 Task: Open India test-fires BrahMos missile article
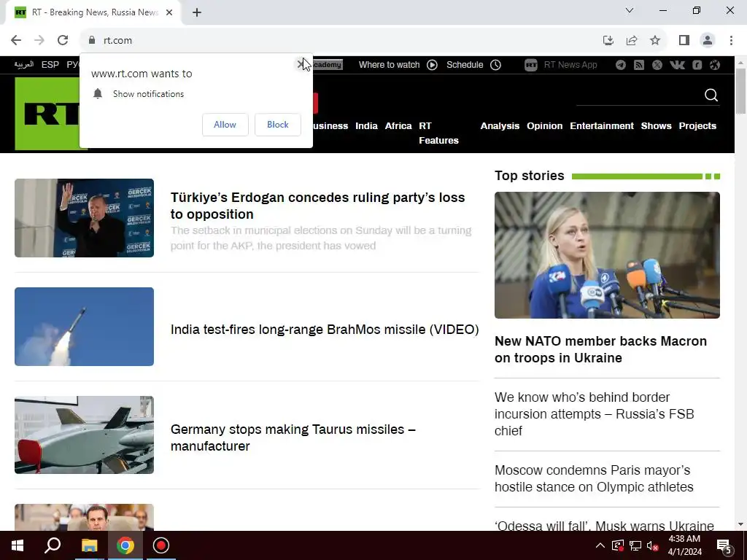click(x=325, y=330)
